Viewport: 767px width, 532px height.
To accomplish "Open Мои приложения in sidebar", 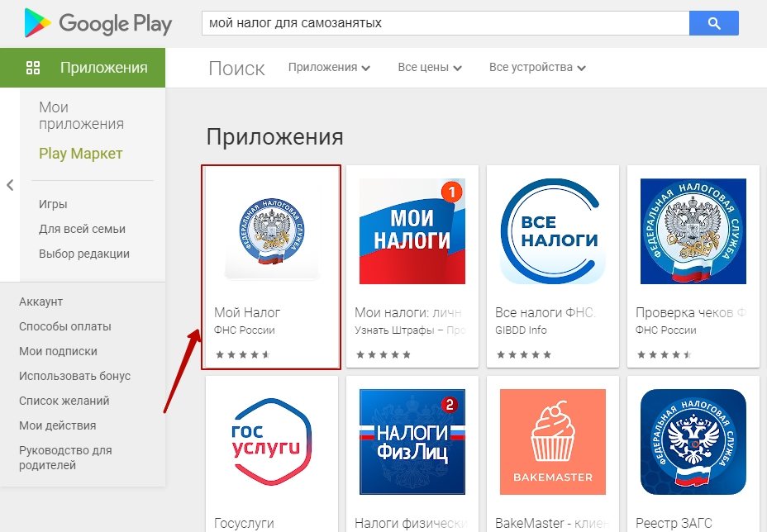I will [81, 116].
